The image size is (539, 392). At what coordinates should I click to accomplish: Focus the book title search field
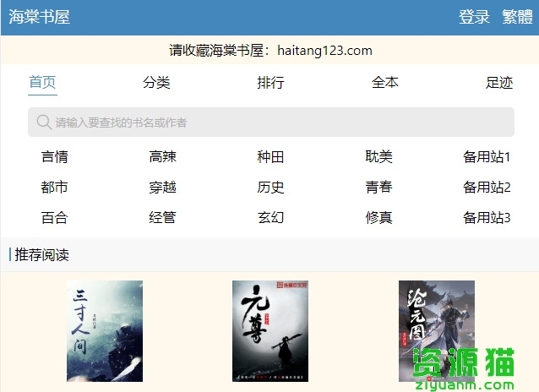279,122
